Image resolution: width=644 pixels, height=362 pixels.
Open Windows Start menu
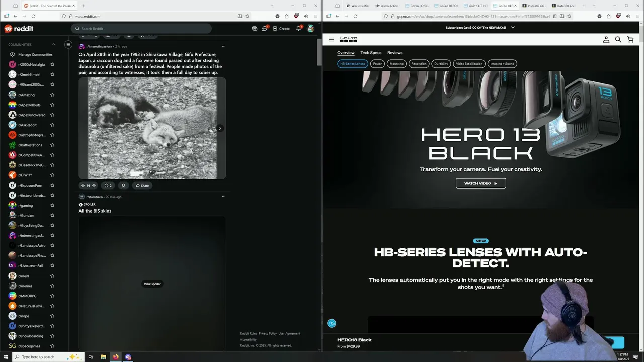[x=6, y=357]
